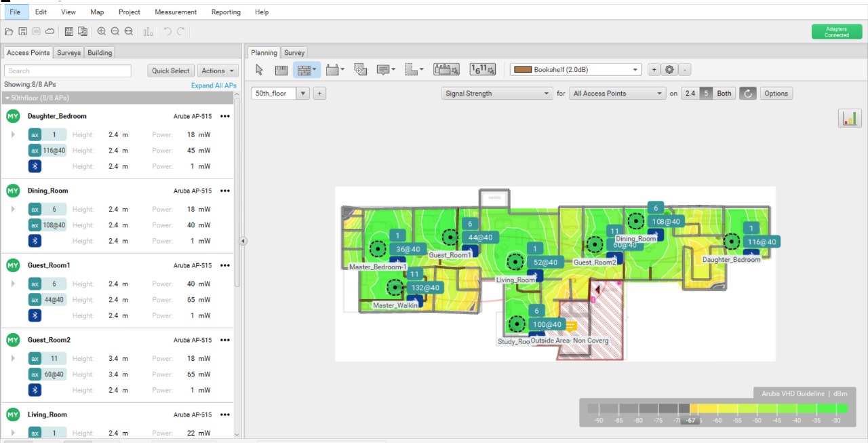Switch to the Surveys tab
868x443 pixels.
(x=68, y=52)
